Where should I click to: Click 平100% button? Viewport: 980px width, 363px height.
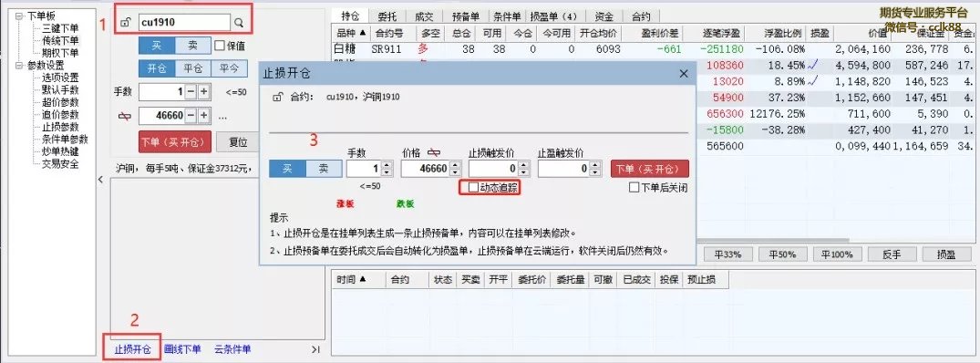coord(837,254)
